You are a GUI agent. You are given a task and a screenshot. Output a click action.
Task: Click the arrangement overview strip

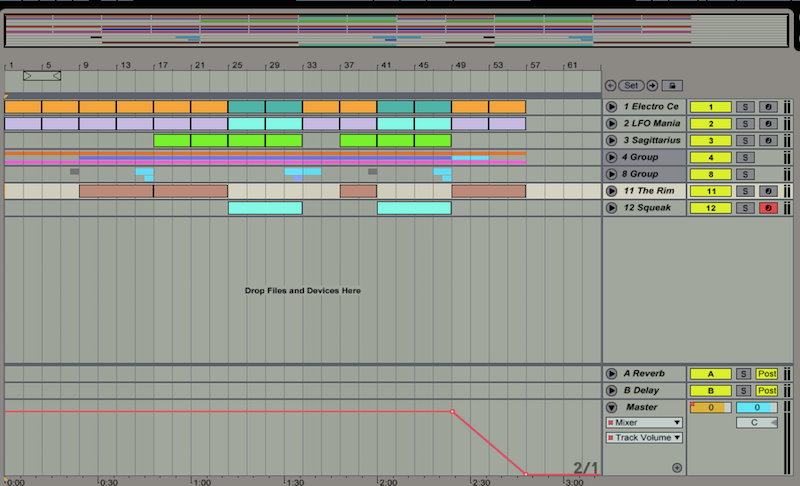(x=396, y=31)
